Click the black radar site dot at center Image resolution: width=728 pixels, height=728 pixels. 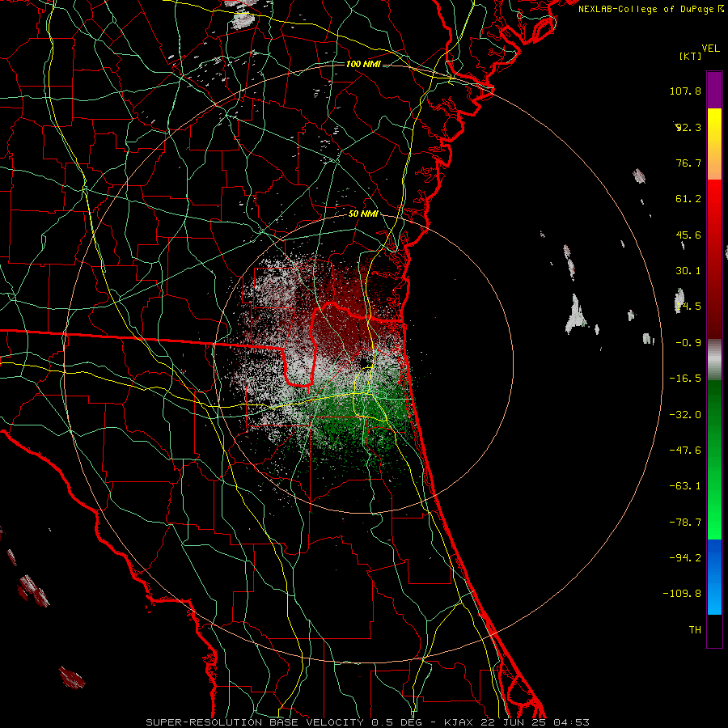(x=363, y=362)
